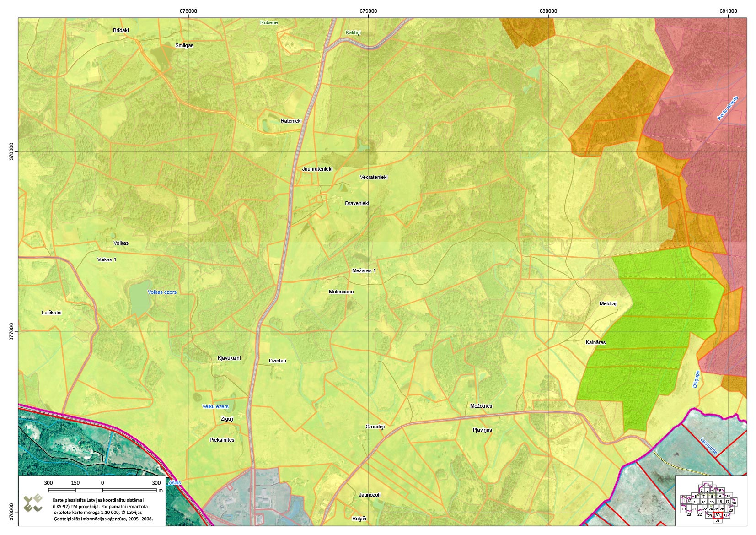Viewport: 756px width, 535px height.
Task: Select the red-highlighted tile 30 in index map
Action: (x=718, y=515)
